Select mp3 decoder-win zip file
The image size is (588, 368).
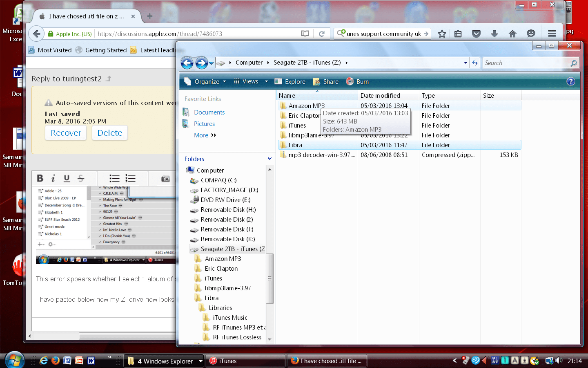tap(399, 155)
